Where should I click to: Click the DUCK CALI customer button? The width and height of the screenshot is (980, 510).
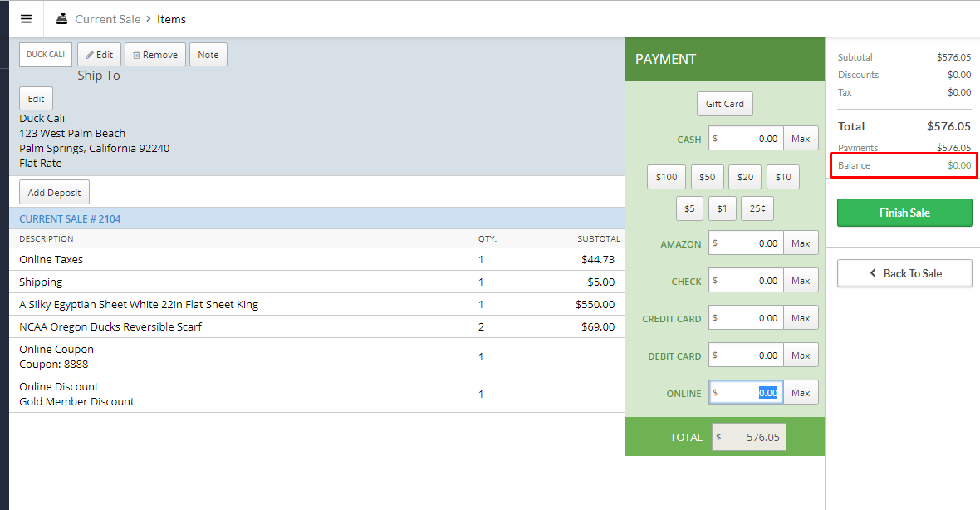click(x=46, y=54)
